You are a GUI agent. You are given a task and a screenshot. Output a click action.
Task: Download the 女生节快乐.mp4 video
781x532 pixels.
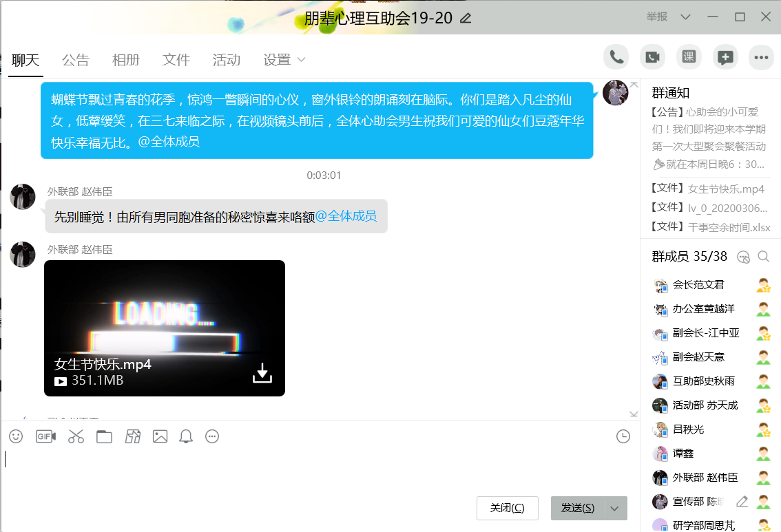[x=262, y=373]
